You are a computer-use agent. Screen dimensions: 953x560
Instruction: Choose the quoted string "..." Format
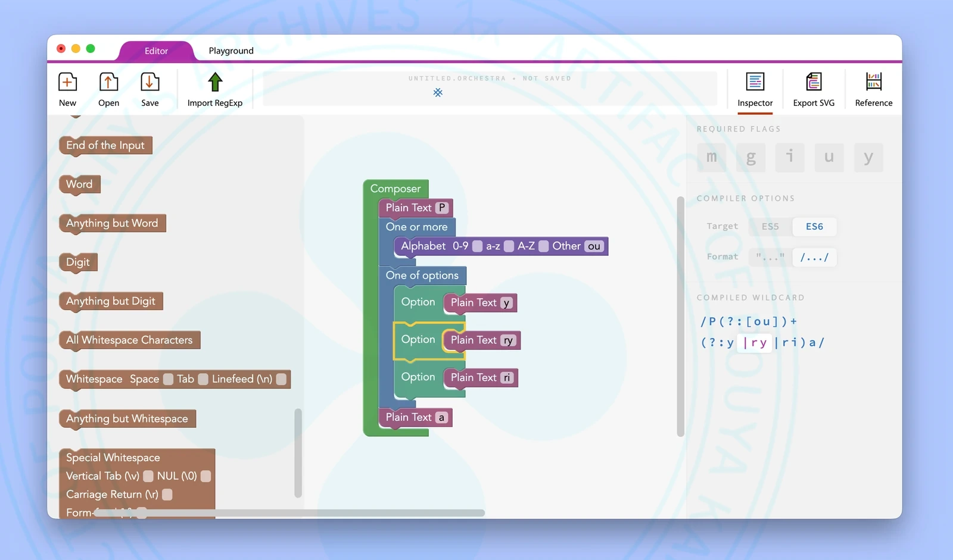[x=770, y=257]
